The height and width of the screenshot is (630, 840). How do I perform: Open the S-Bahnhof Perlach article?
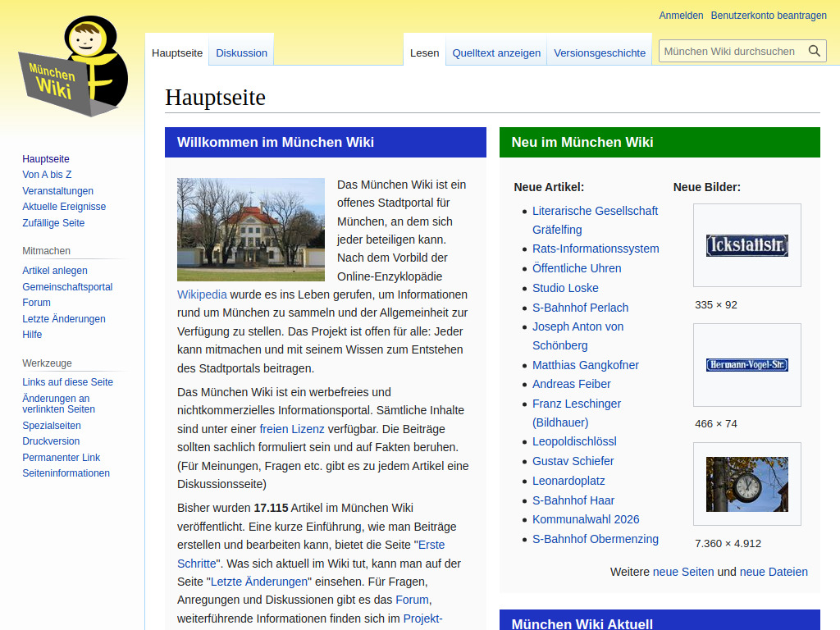pyautogui.click(x=580, y=307)
